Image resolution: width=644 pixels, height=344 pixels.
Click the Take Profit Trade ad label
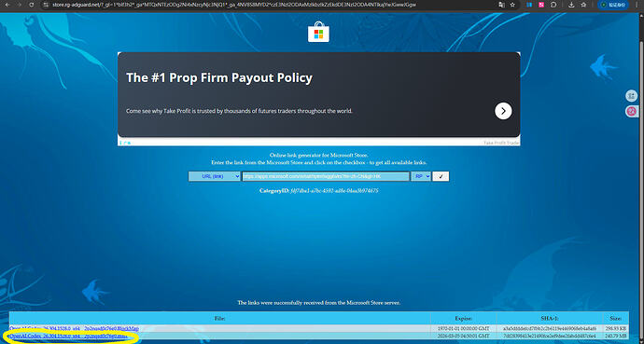tap(500, 143)
